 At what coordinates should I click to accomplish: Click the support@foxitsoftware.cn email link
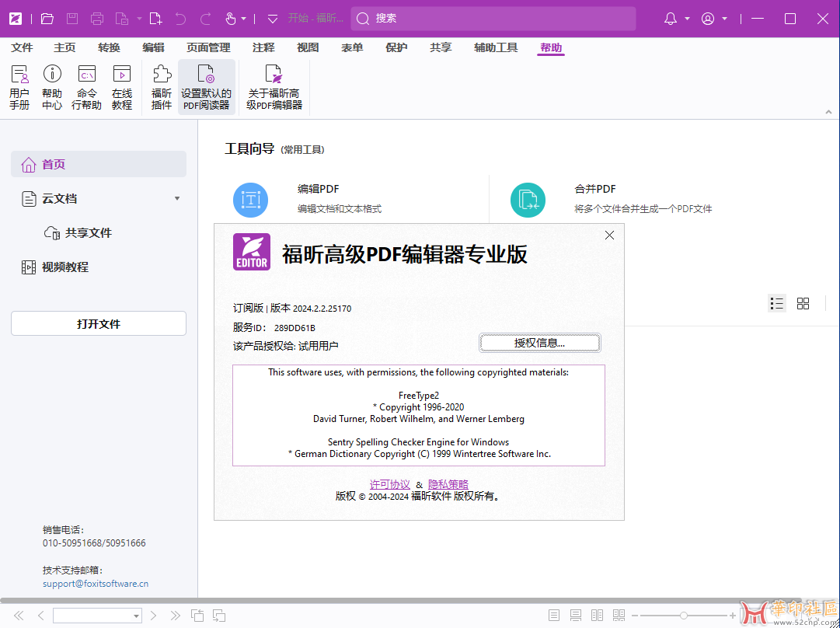pyautogui.click(x=96, y=584)
